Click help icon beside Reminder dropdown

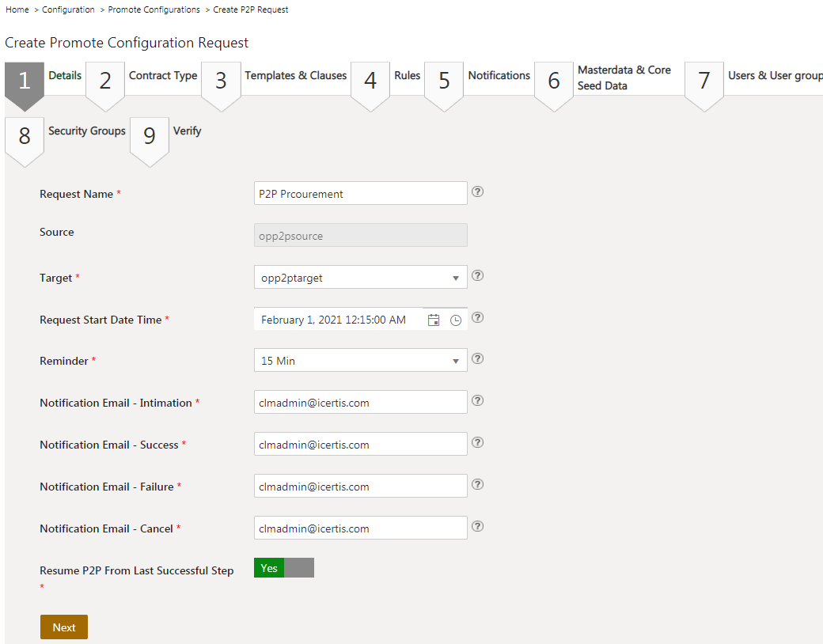[x=477, y=359]
